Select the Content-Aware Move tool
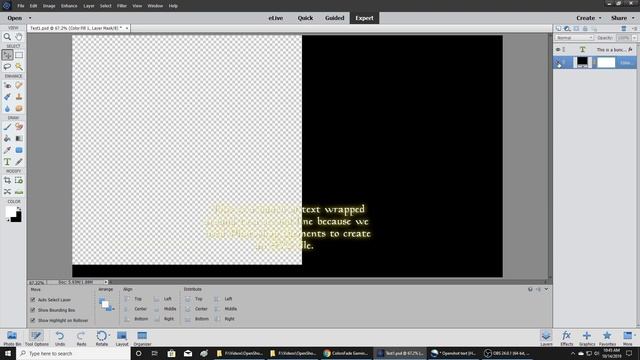The image size is (640, 360). coord(7,192)
